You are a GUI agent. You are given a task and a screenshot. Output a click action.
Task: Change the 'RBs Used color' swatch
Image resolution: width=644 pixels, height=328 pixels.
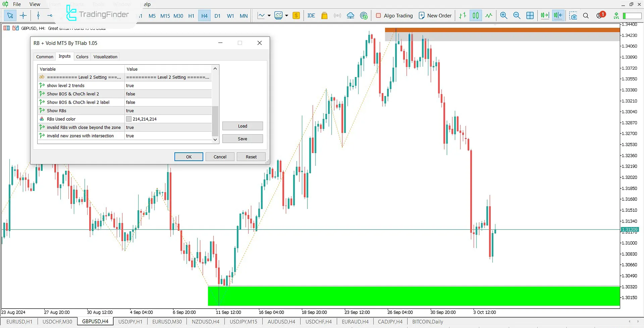pyautogui.click(x=128, y=119)
